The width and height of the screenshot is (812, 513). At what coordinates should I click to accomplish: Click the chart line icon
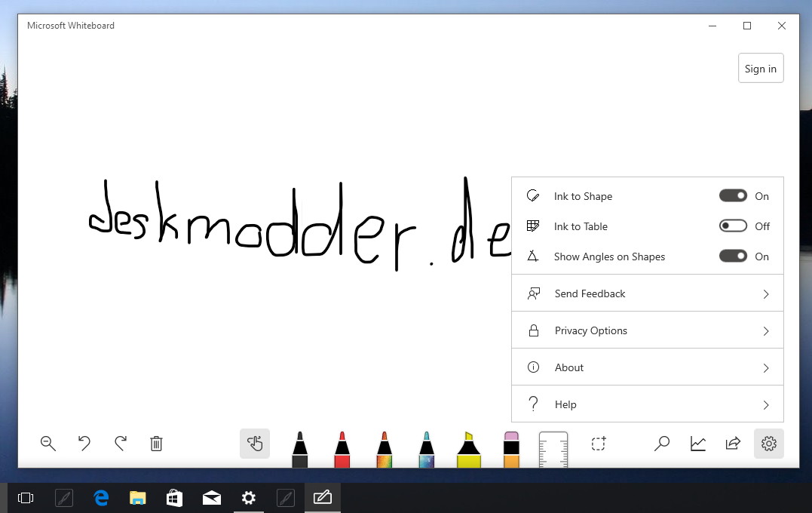pyautogui.click(x=697, y=444)
